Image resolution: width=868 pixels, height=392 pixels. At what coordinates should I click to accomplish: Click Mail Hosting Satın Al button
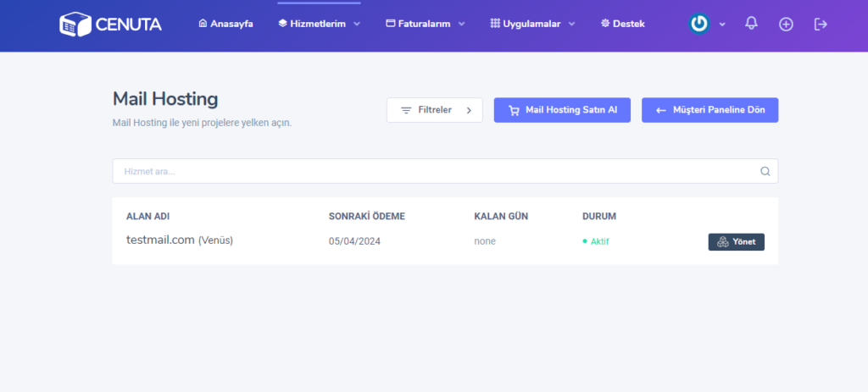click(562, 110)
